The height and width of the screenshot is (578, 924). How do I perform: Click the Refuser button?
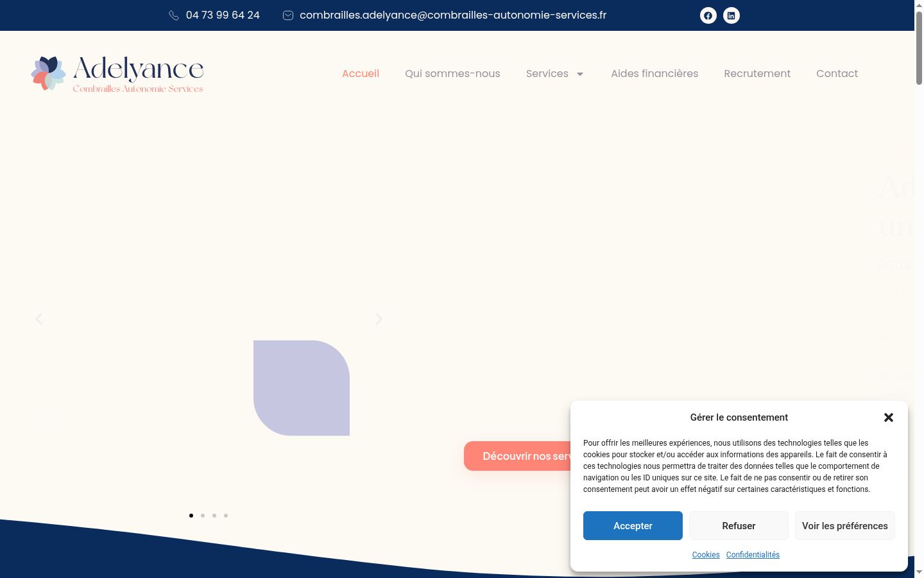(x=739, y=526)
